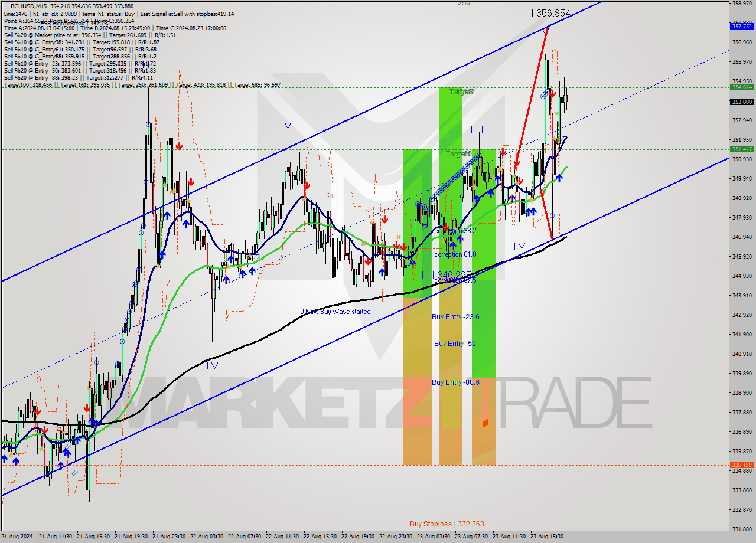Click the 22 Aug 19:30 time label
Image resolution: width=756 pixels, height=543 pixels.
pyautogui.click(x=358, y=537)
